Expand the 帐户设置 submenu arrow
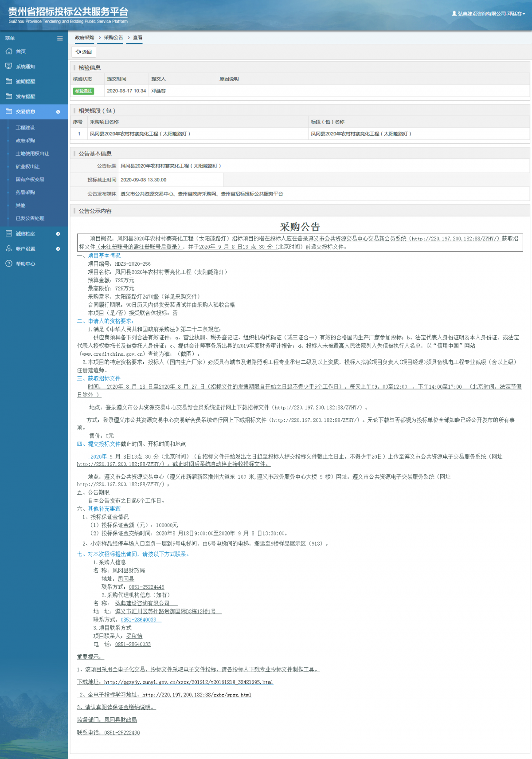The height and width of the screenshot is (759, 532). click(58, 249)
